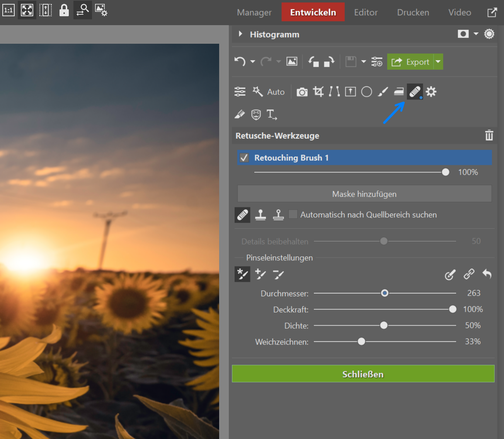Uncheck the Retouching Brush 1 checkbox
Screen dimensions: 504x439
(244, 158)
